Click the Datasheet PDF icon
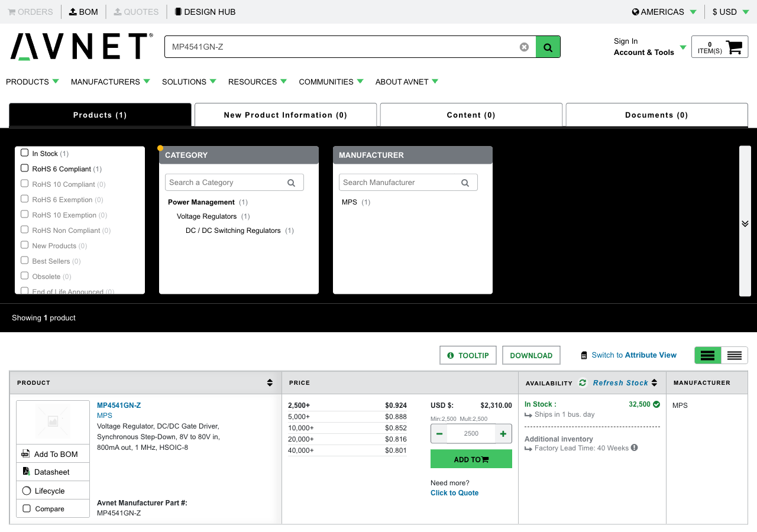Viewport: 757px width, 532px height. (x=26, y=472)
